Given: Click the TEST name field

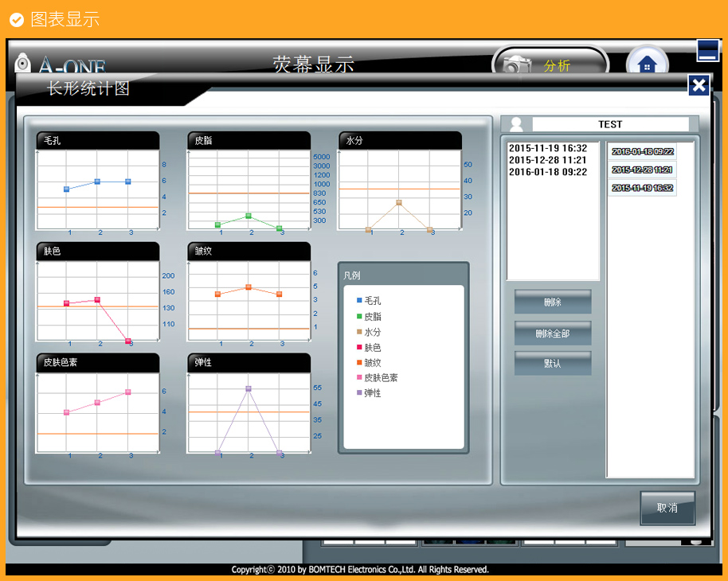Looking at the screenshot, I should coord(610,124).
